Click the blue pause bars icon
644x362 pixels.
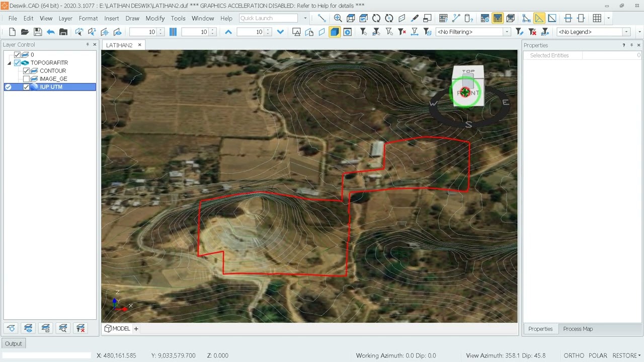tap(173, 32)
